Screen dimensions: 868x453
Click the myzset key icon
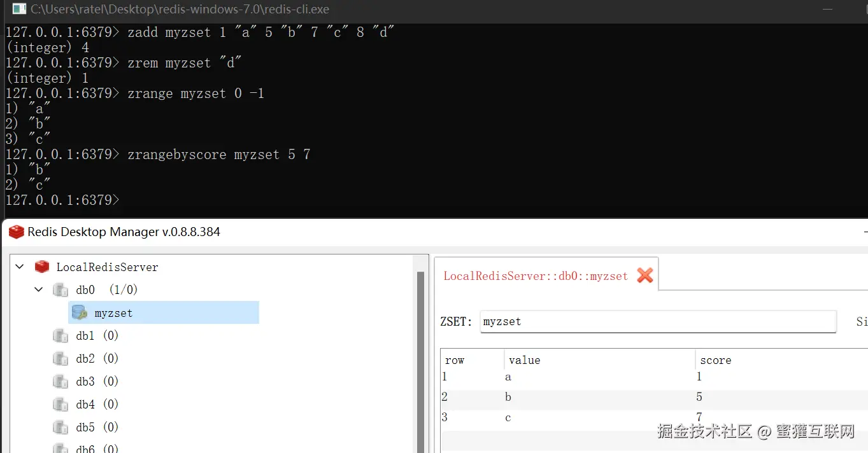[80, 312]
